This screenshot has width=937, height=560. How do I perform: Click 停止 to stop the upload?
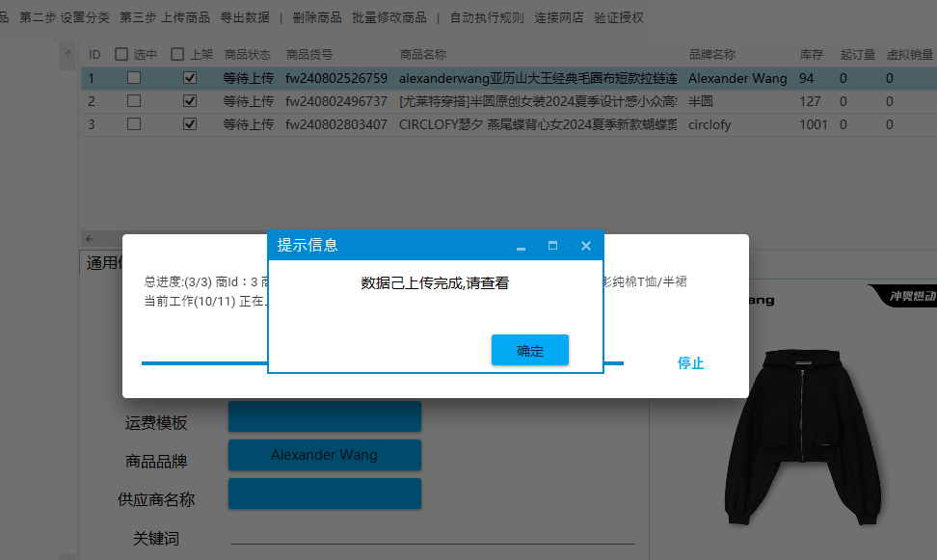click(690, 363)
